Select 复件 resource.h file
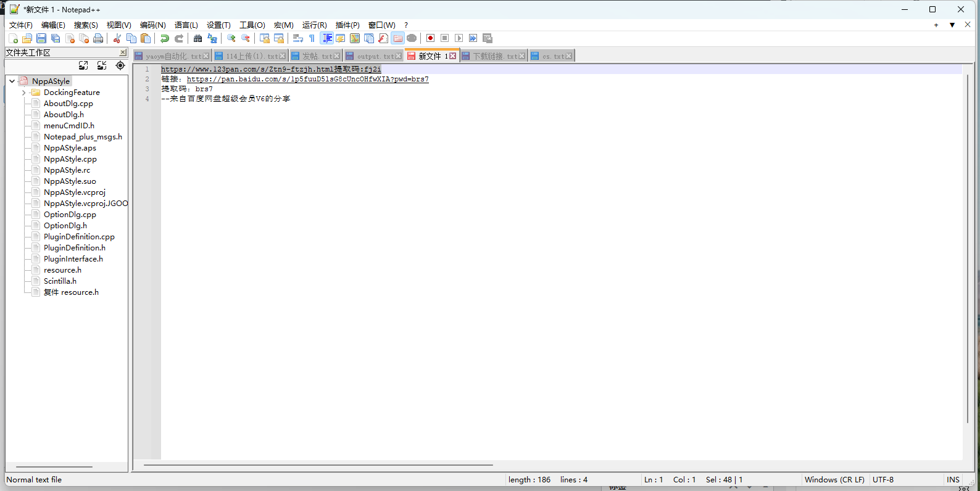This screenshot has height=491, width=980. pyautogui.click(x=71, y=292)
